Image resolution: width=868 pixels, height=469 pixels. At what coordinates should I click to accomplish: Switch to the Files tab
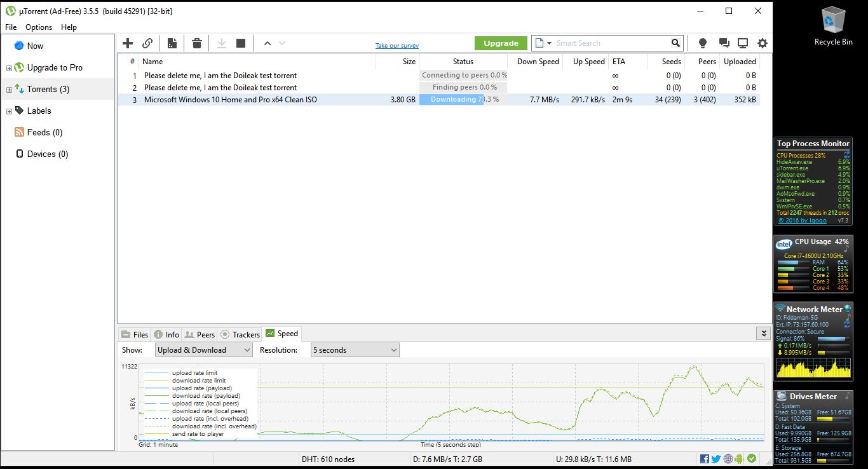tap(134, 334)
